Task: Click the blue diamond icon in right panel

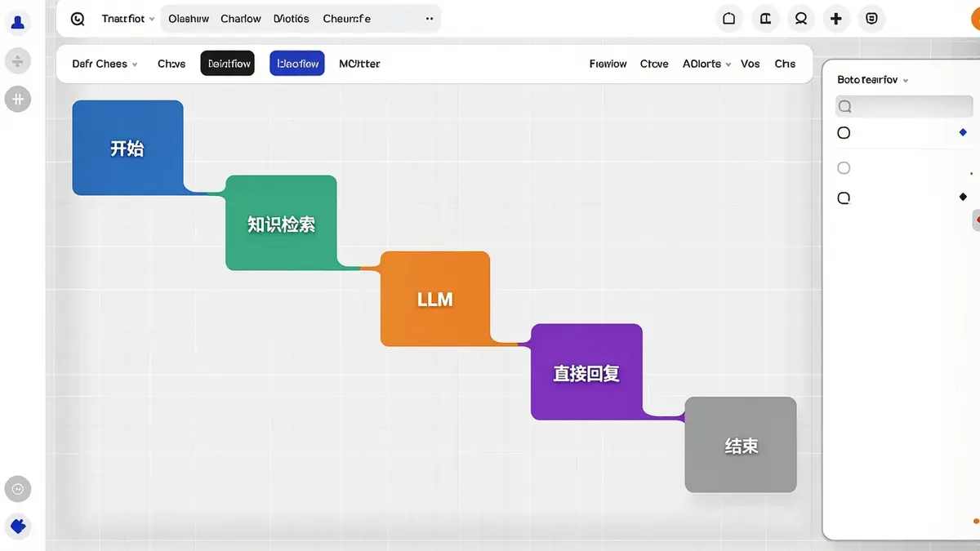Action: tap(963, 132)
